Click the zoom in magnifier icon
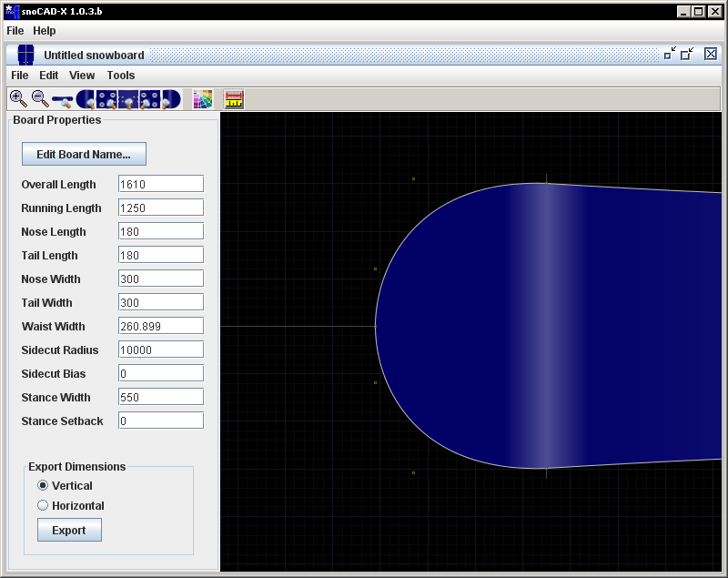 [18, 98]
